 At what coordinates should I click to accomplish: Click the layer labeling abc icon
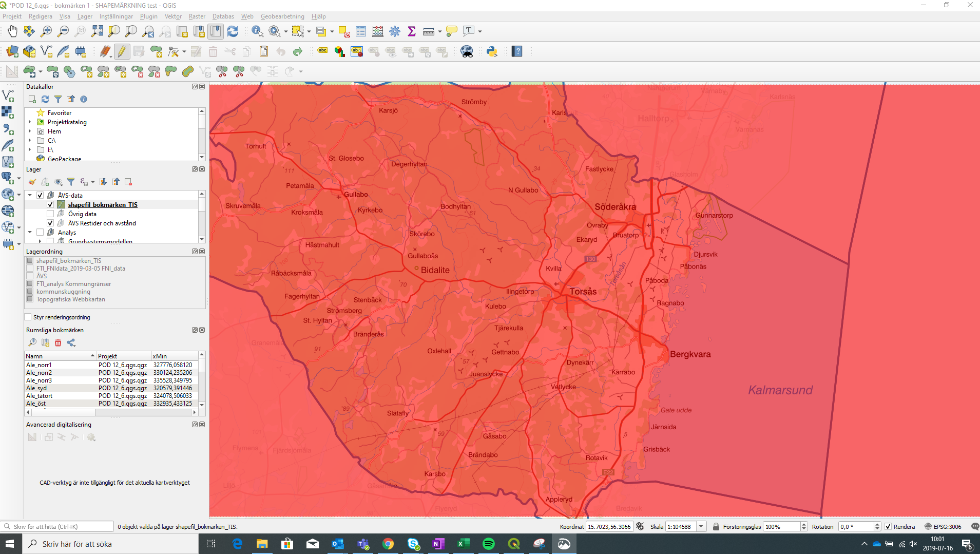coord(322,51)
